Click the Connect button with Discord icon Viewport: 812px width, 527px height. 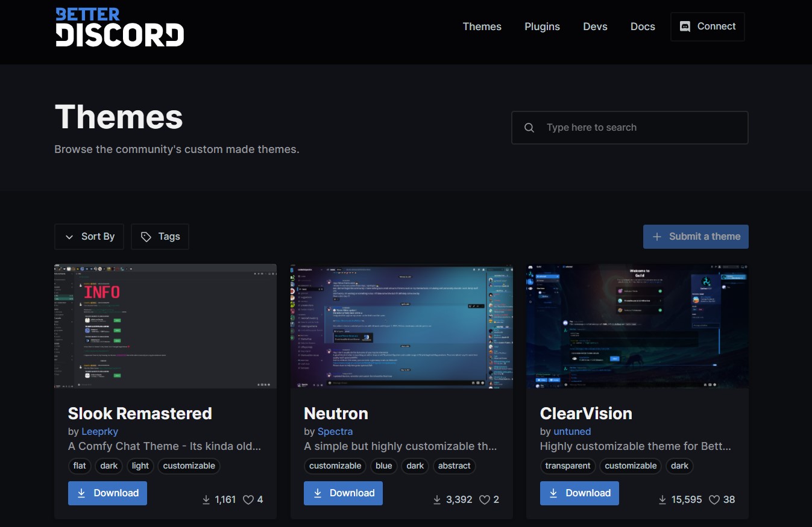[707, 27]
